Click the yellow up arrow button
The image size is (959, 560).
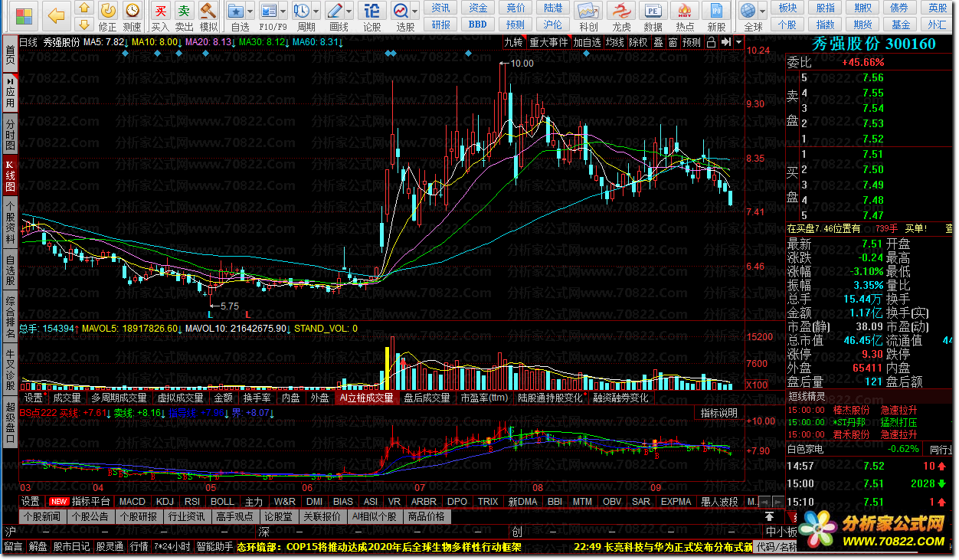pyautogui.click(x=85, y=8)
